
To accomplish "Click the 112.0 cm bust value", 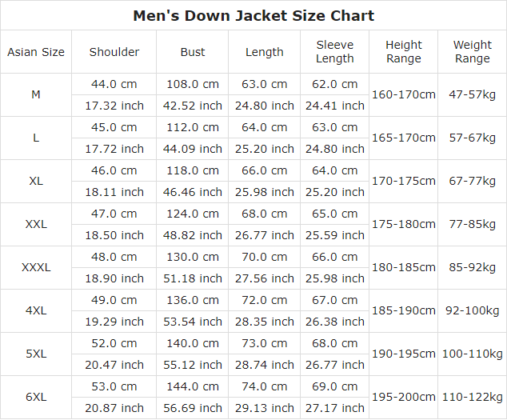I will pyautogui.click(x=193, y=127).
